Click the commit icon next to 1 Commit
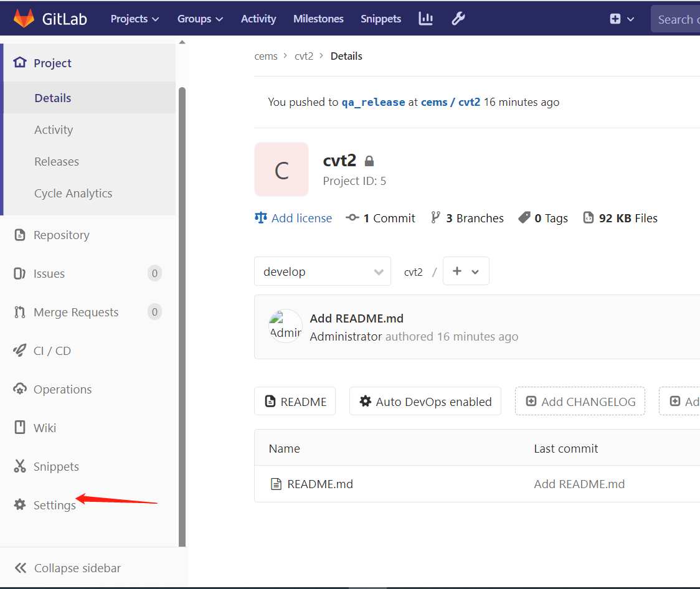This screenshot has height=589, width=700. tap(352, 217)
